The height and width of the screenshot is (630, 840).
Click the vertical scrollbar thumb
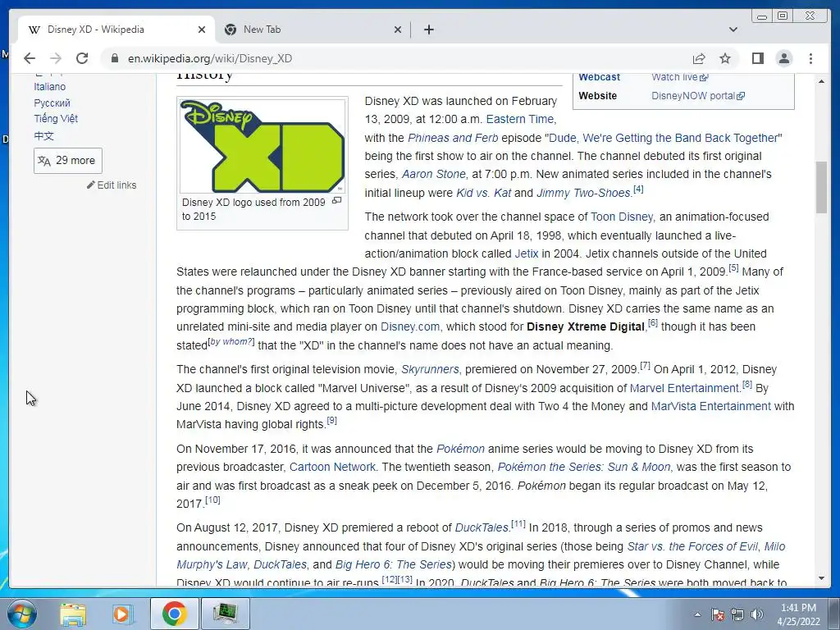point(821,187)
